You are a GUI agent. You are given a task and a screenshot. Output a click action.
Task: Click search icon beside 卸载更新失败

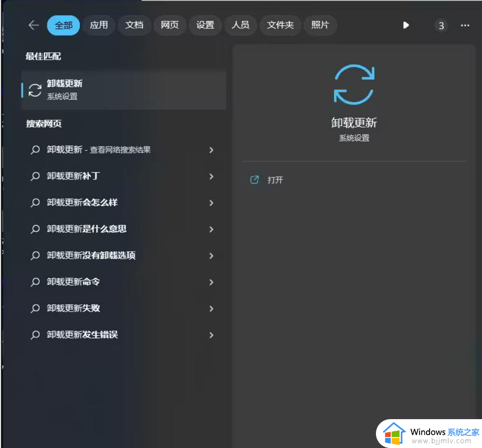click(35, 308)
